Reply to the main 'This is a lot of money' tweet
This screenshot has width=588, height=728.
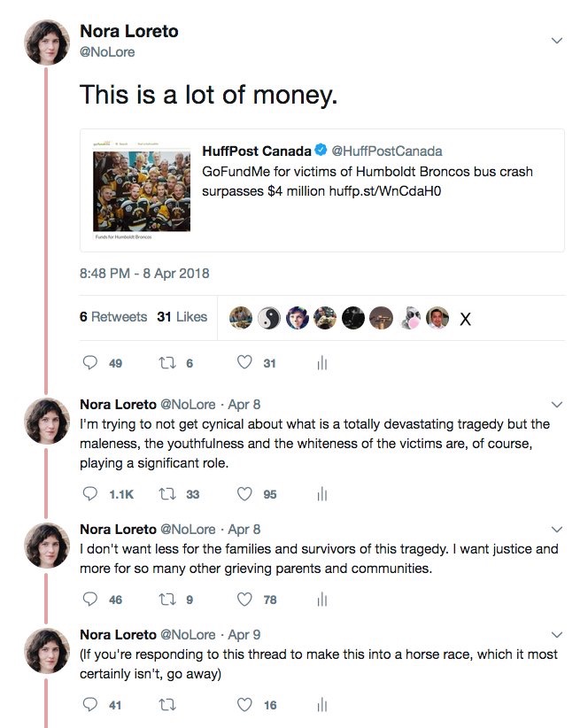coord(89,362)
